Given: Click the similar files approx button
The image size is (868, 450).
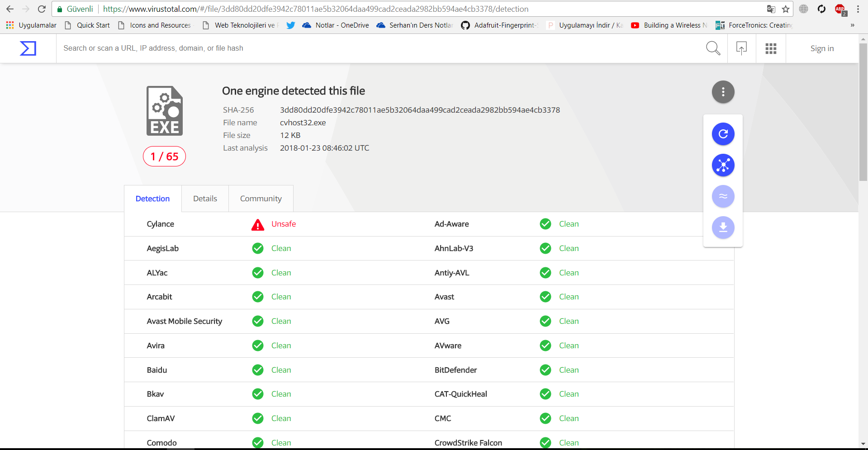Looking at the screenshot, I should point(723,196).
